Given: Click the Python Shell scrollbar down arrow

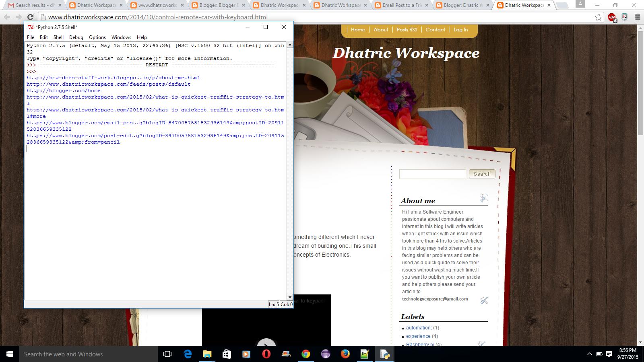Looking at the screenshot, I should pos(290,297).
